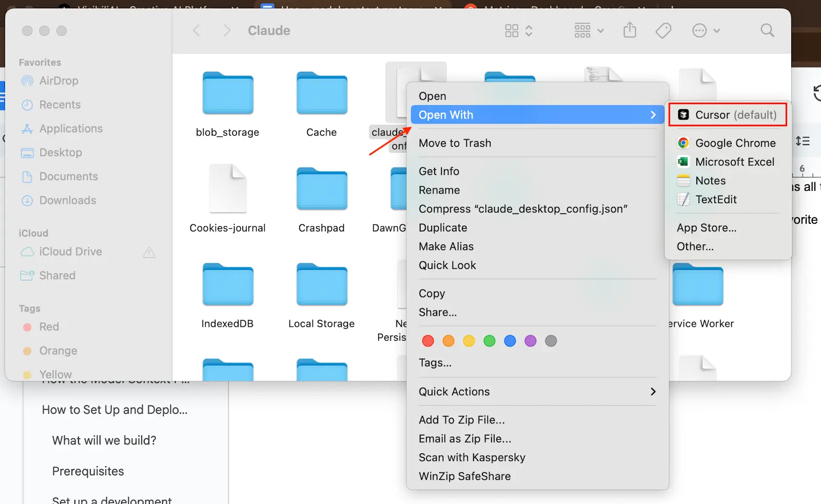The width and height of the screenshot is (821, 504).
Task: Select the Local Storage folder icon
Action: pyautogui.click(x=322, y=284)
